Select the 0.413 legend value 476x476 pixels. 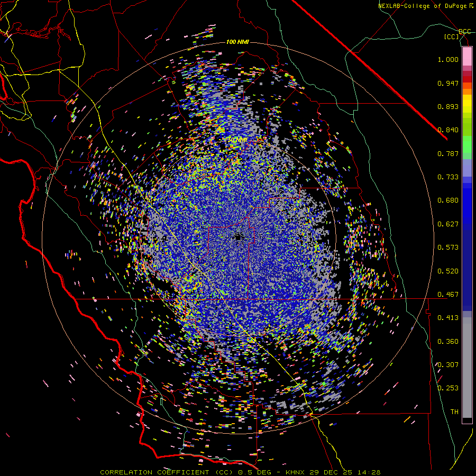tap(448, 318)
